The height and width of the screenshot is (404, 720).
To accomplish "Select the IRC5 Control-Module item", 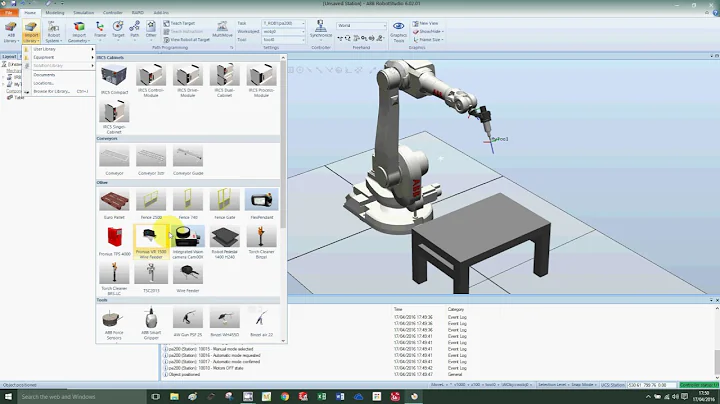I will (151, 80).
